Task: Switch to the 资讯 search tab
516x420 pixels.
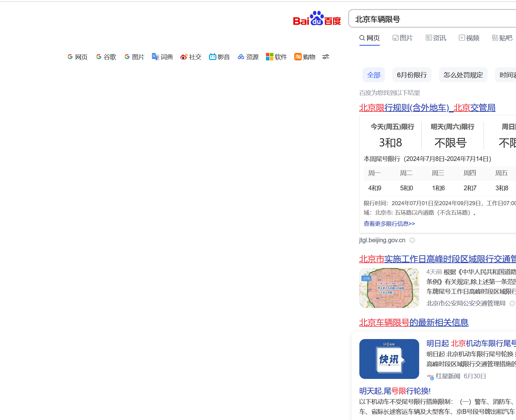Action: [436, 38]
